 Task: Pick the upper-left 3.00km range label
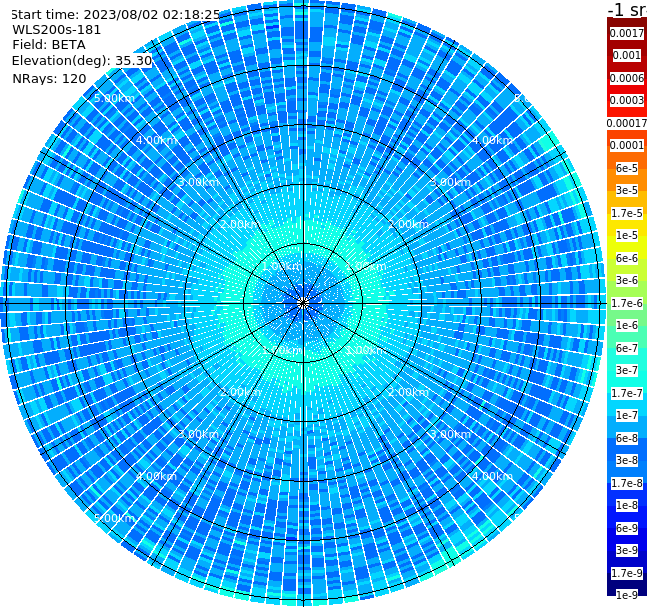198,182
